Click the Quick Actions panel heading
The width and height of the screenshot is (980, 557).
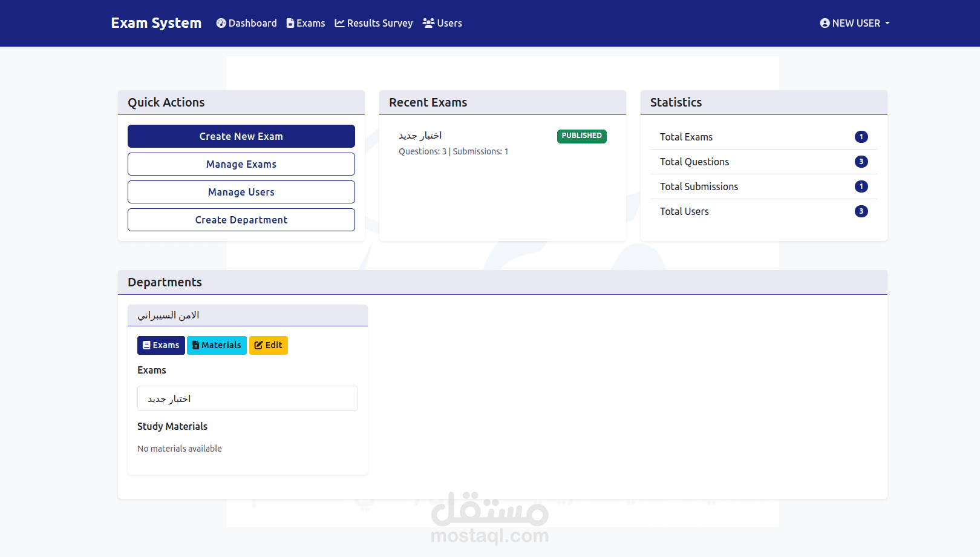pos(166,102)
